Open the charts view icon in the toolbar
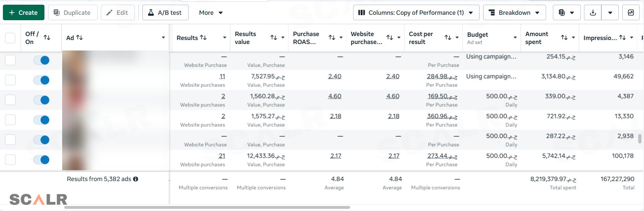This screenshot has height=211, width=644. coord(631,13)
